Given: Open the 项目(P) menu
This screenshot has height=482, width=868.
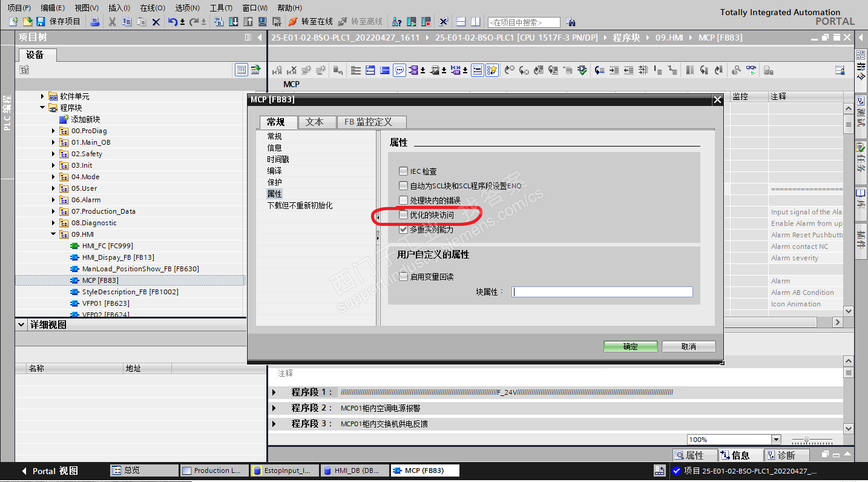Looking at the screenshot, I should click(x=19, y=8).
